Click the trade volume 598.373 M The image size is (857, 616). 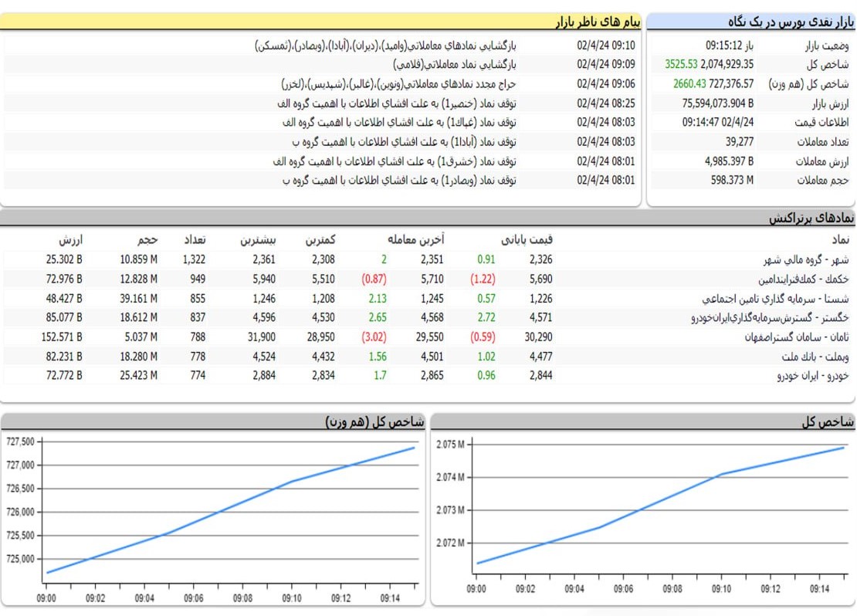[x=733, y=181]
